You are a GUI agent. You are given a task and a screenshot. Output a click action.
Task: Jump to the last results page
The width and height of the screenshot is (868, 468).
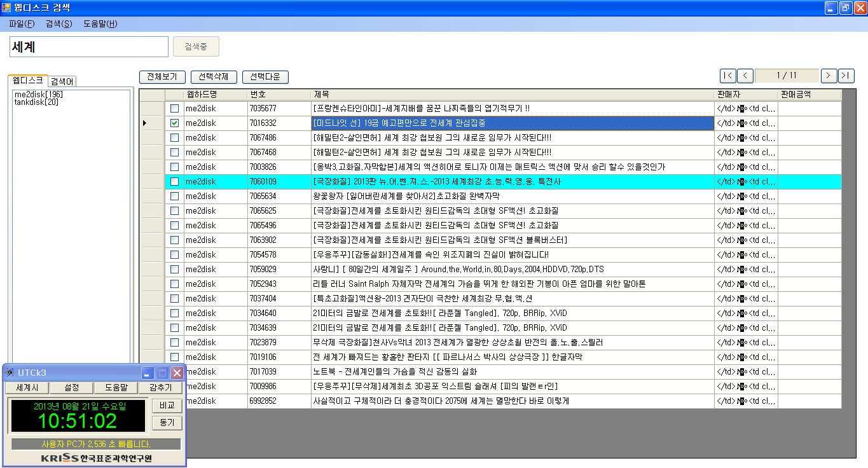click(x=846, y=76)
